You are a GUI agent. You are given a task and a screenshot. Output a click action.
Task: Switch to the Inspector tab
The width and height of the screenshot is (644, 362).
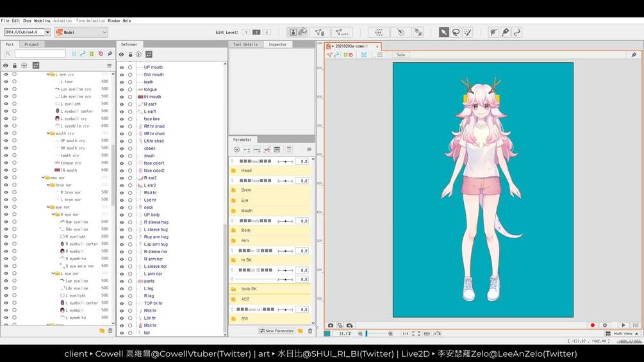[x=277, y=44]
